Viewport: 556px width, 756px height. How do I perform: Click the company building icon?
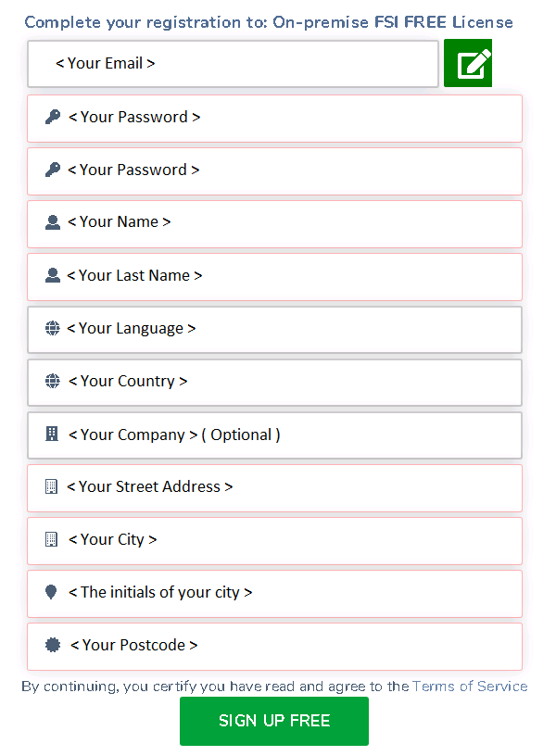[x=52, y=434]
